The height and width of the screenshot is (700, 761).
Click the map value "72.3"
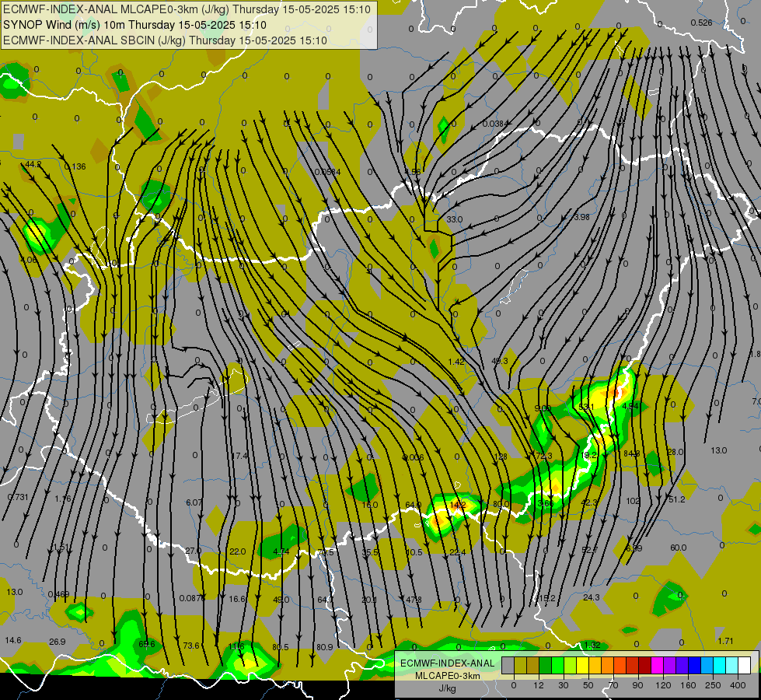(x=543, y=456)
